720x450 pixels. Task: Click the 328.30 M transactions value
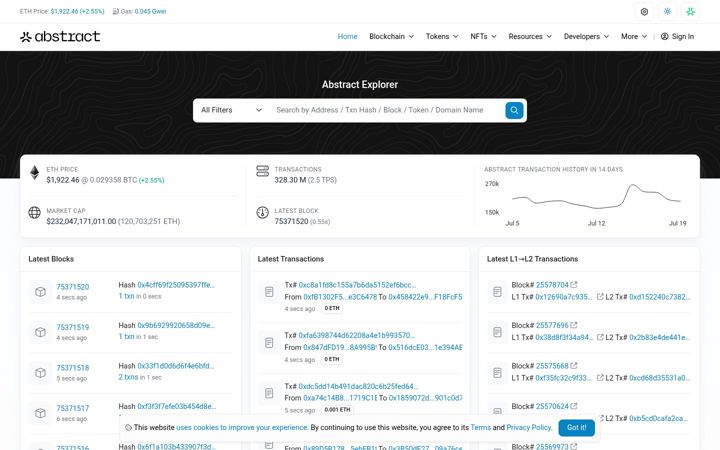(290, 180)
